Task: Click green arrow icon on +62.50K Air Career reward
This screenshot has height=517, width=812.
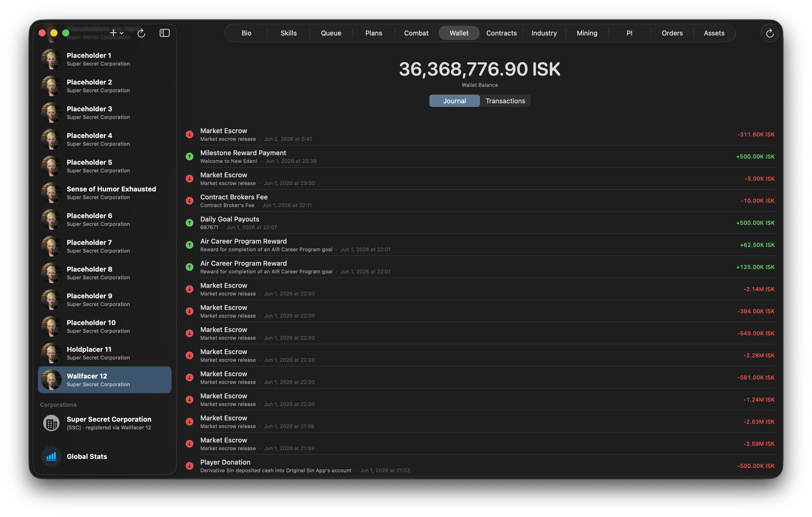Action: pos(190,245)
